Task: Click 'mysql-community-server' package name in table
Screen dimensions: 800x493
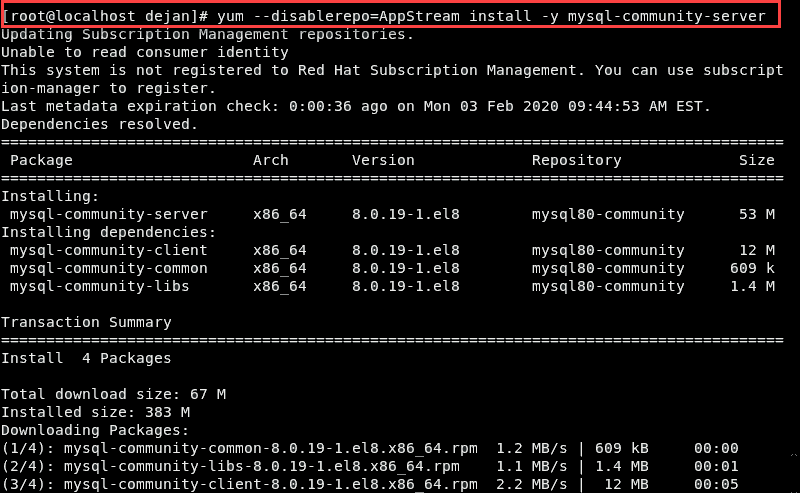Action: (x=109, y=214)
